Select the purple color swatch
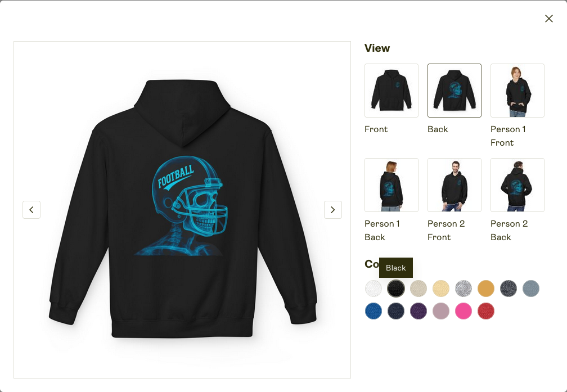 tap(418, 311)
